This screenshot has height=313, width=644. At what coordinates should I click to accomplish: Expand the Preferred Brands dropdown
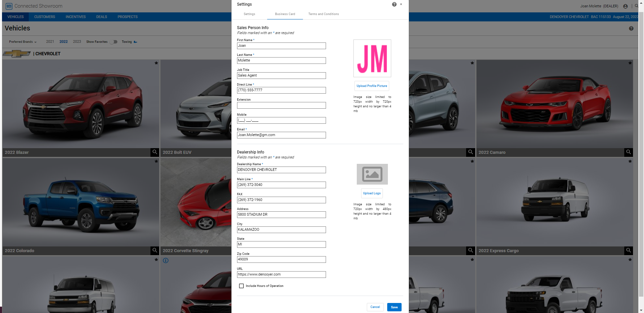(x=23, y=42)
